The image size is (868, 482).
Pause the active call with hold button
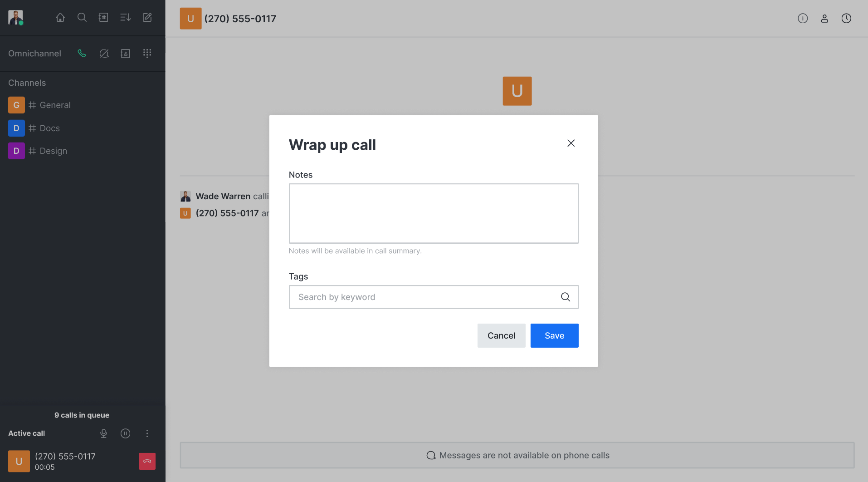point(126,433)
